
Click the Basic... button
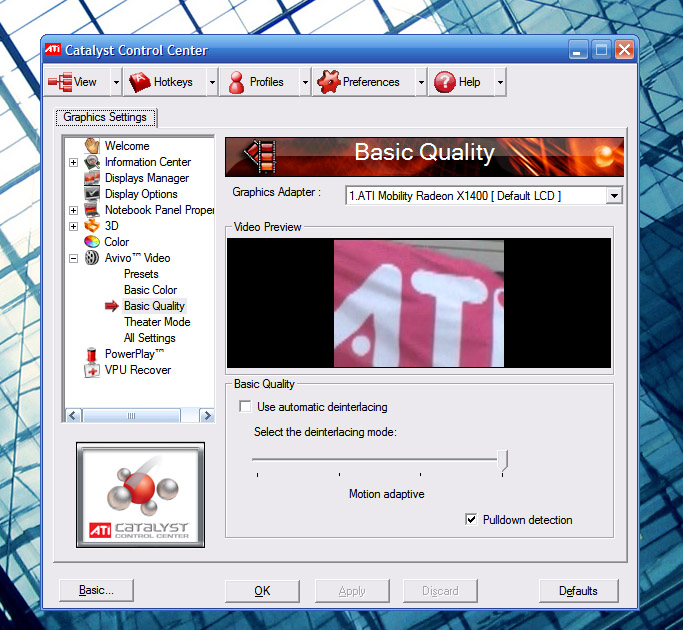pos(96,590)
